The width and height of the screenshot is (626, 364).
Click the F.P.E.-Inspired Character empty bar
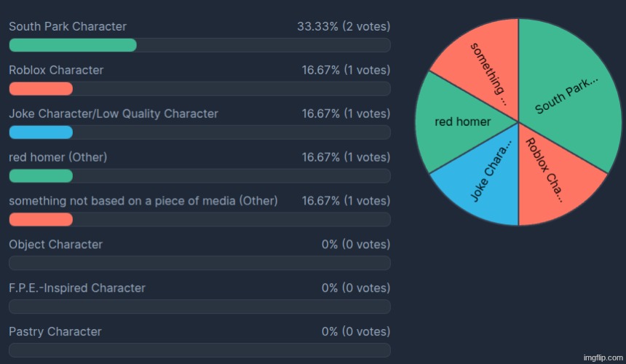199,306
